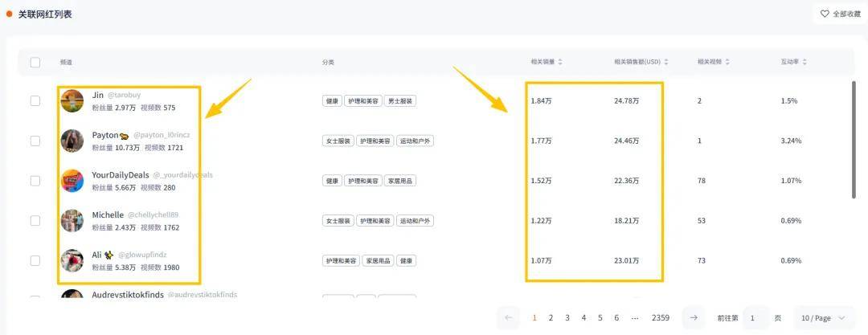Click the 前往第 page number input
This screenshot has width=868, height=335.
click(x=755, y=318)
